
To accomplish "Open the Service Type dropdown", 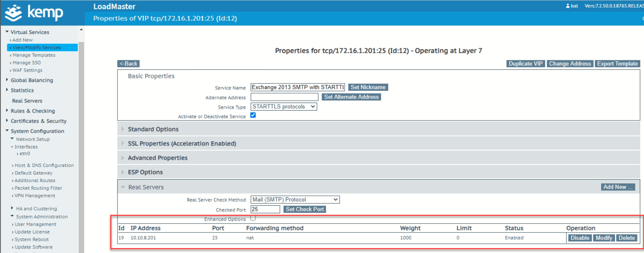I will point(284,107).
